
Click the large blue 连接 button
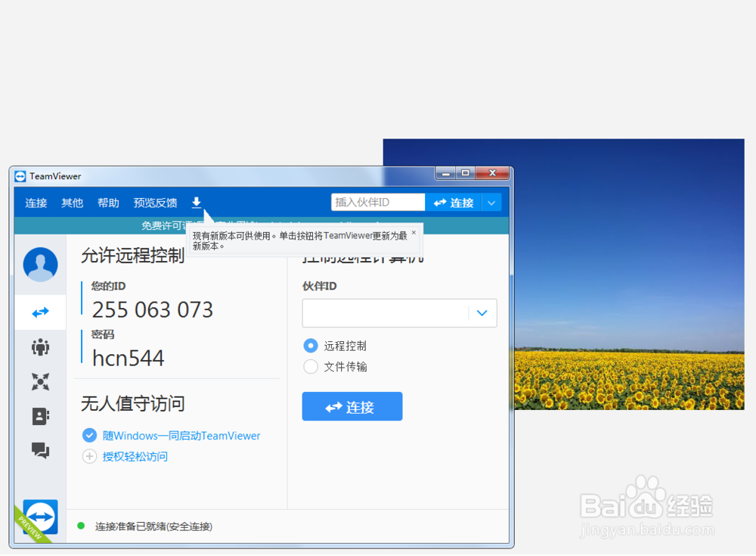[x=352, y=406]
